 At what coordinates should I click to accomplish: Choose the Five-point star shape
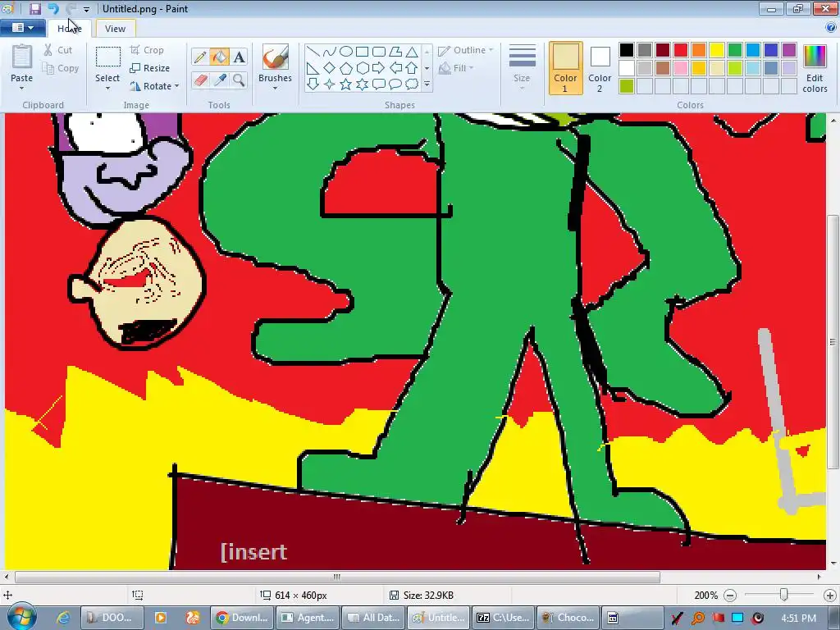[x=346, y=84]
